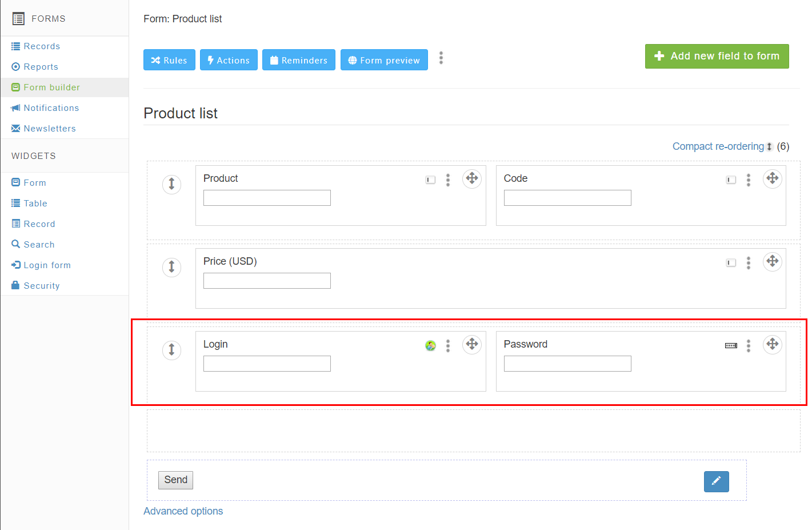Viewport: 812px width, 530px height.
Task: Click vertical reorder handle of Product row
Action: click(171, 184)
